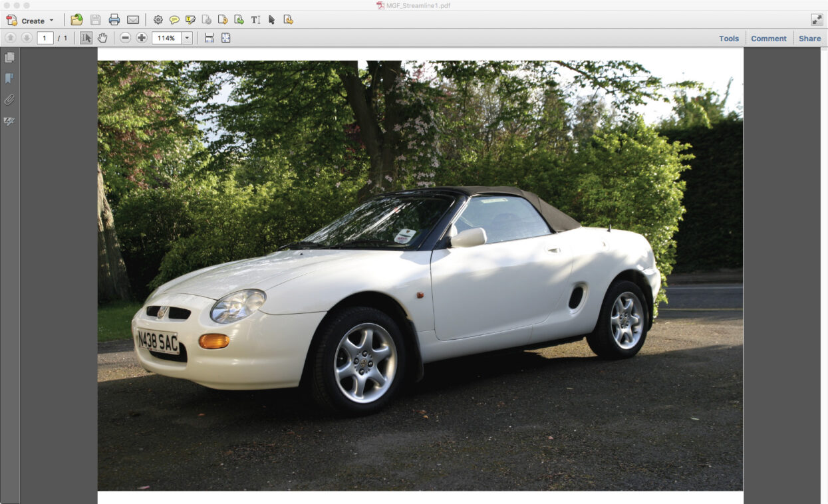Toggle the Hand pan tool
This screenshot has height=504, width=828.
click(x=102, y=38)
